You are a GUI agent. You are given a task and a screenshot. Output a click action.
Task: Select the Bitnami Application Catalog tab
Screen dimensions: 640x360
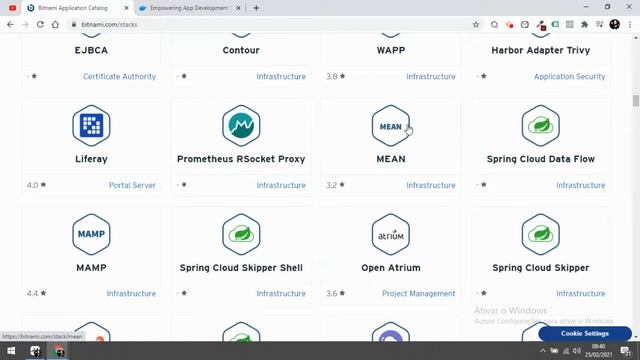point(77,8)
